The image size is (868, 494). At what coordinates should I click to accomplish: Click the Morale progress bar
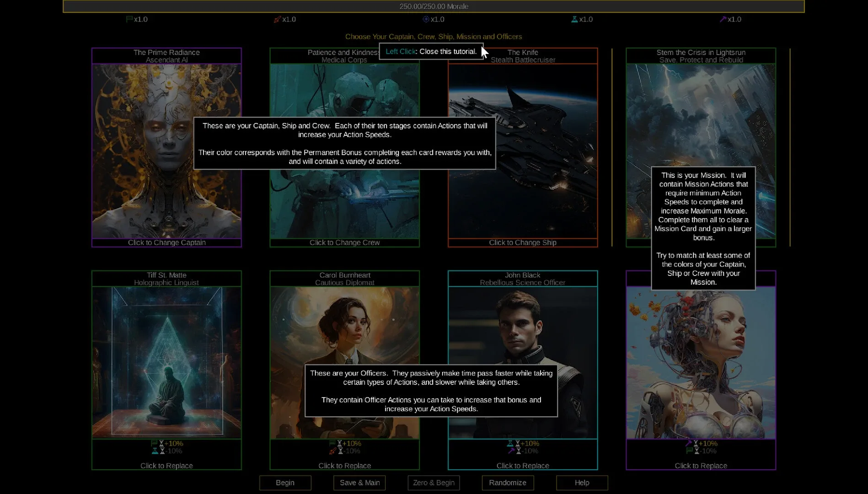tap(434, 6)
